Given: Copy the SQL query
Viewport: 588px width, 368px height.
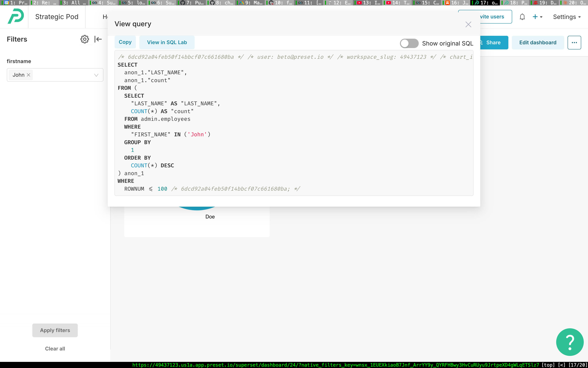Looking at the screenshot, I should point(125,42).
